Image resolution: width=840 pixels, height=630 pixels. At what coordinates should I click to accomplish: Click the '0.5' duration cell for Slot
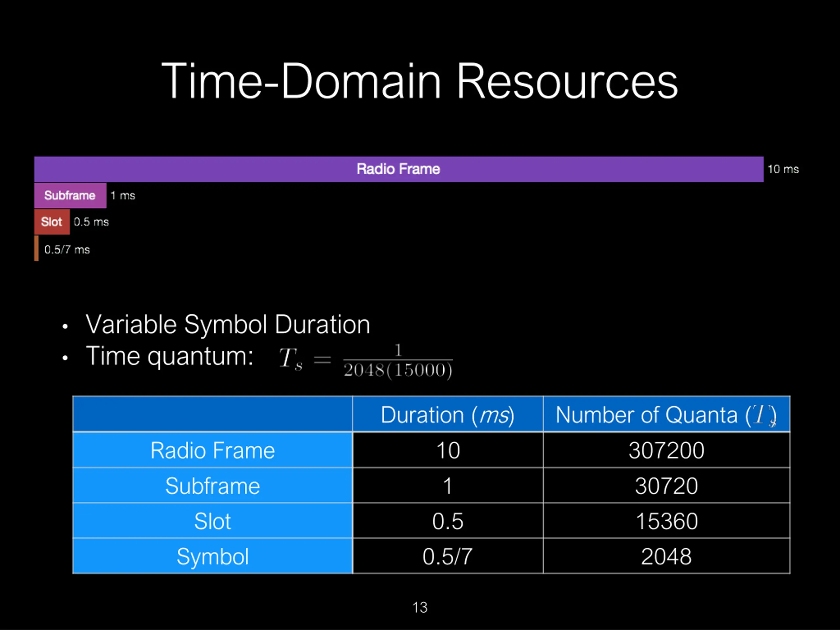(x=448, y=521)
